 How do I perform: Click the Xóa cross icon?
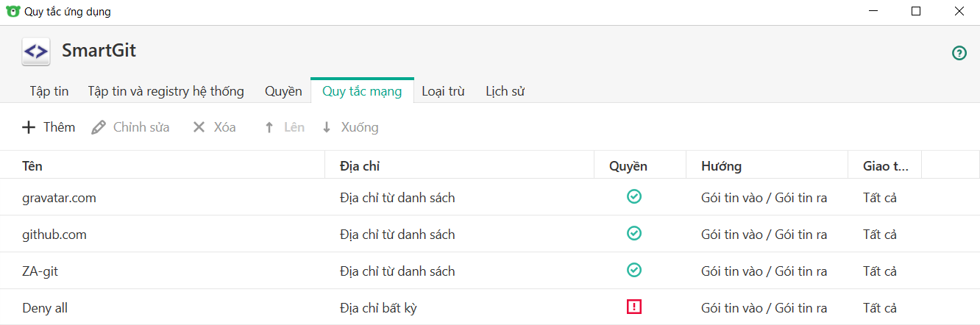pos(199,127)
